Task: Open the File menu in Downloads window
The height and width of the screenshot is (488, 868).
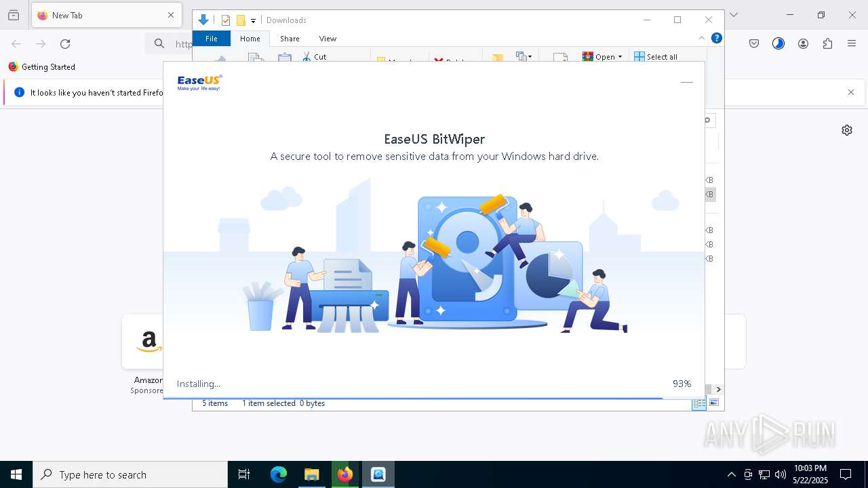Action: [x=212, y=39]
